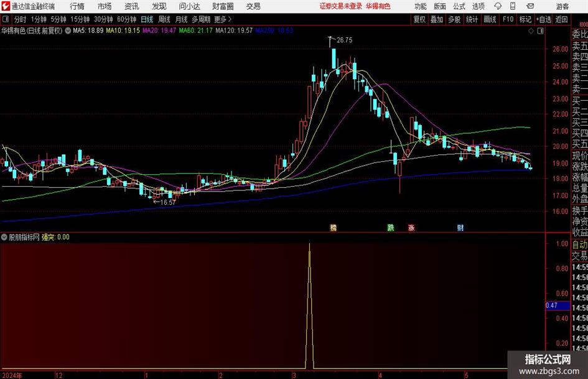Click the 统计 statistics toolbar button
588x379 pixels.
click(x=472, y=19)
